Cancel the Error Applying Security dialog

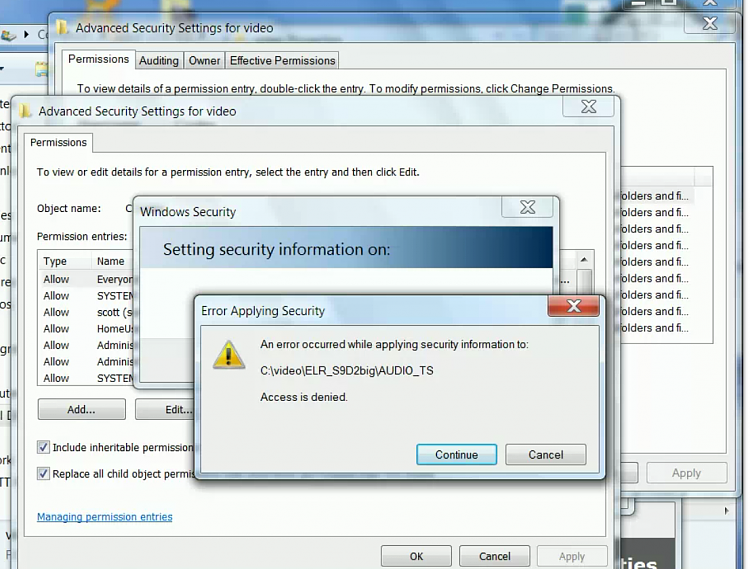[545, 454]
